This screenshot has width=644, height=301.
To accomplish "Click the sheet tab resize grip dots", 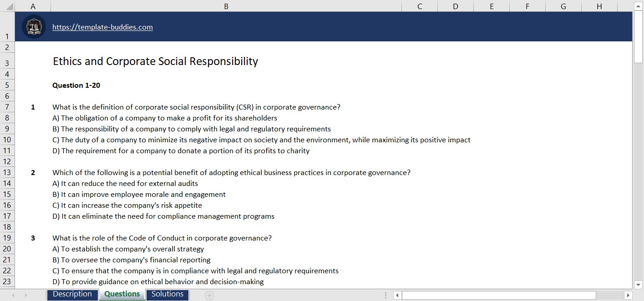I will pos(385,295).
